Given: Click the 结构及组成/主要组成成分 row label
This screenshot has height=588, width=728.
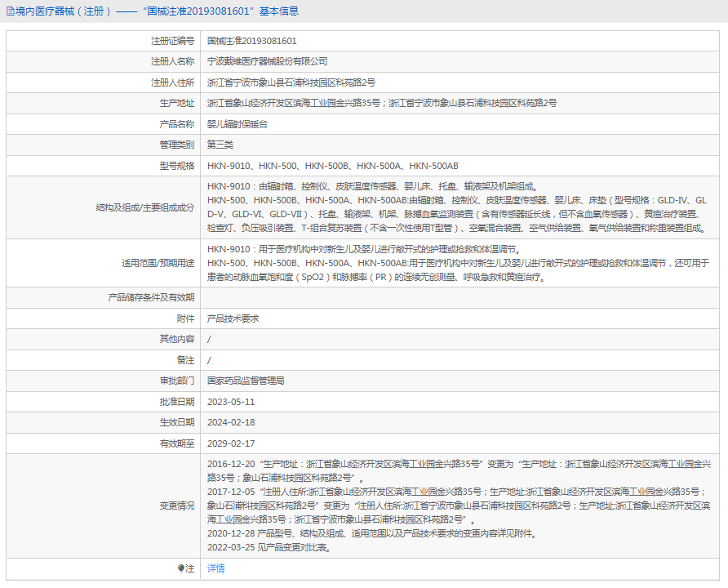Looking at the screenshot, I should point(144,207).
